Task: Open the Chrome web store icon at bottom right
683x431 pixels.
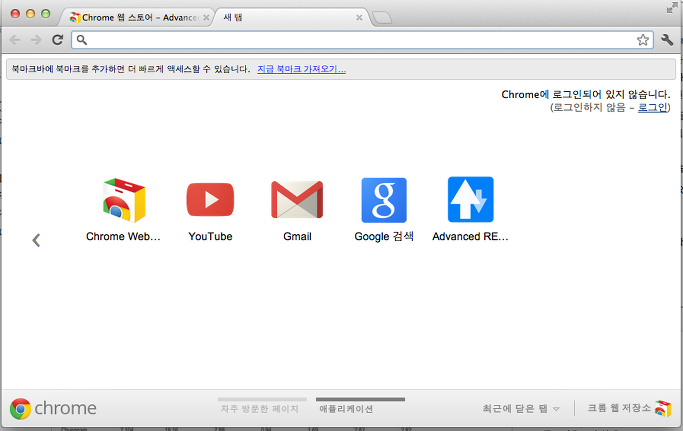Action: pos(663,408)
